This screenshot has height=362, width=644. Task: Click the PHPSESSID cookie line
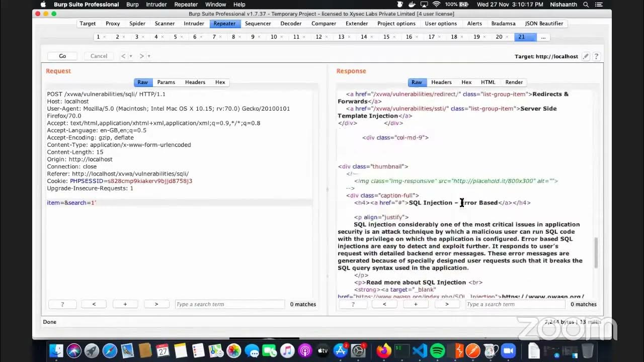pyautogui.click(x=120, y=181)
